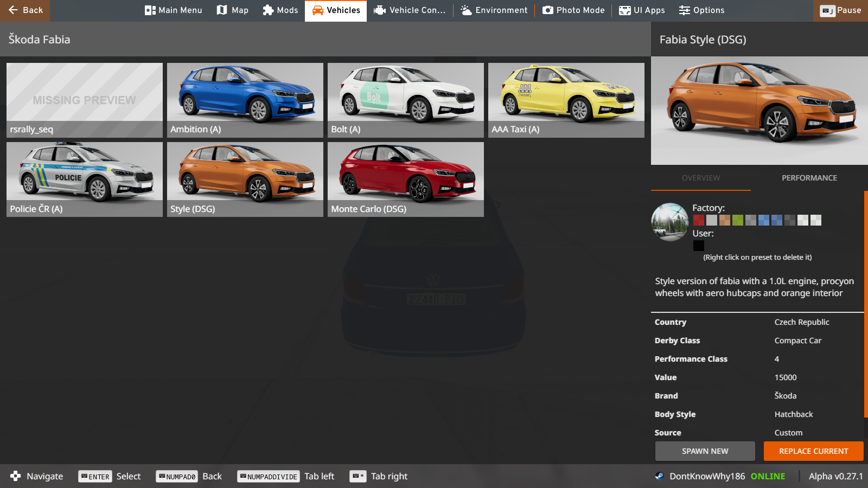Open the UI Apps tab
The image size is (868, 488).
tap(642, 10)
